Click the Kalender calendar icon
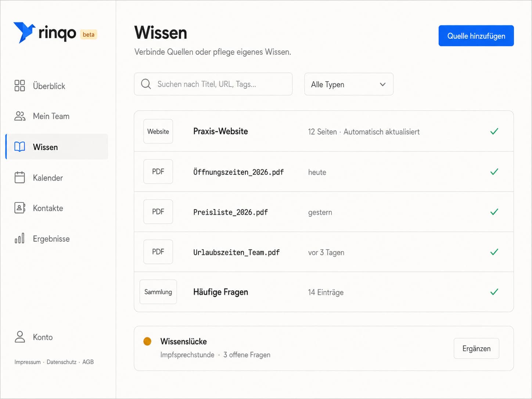 [x=19, y=177]
